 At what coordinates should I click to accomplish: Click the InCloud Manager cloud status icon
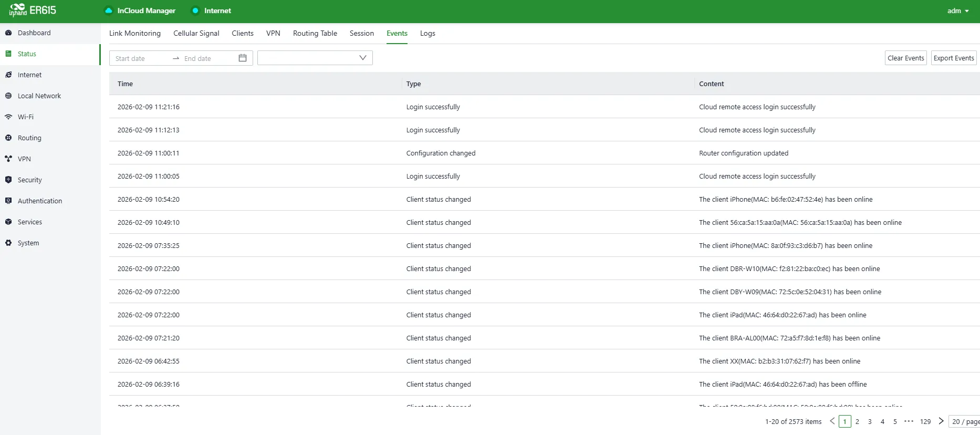pos(109,11)
